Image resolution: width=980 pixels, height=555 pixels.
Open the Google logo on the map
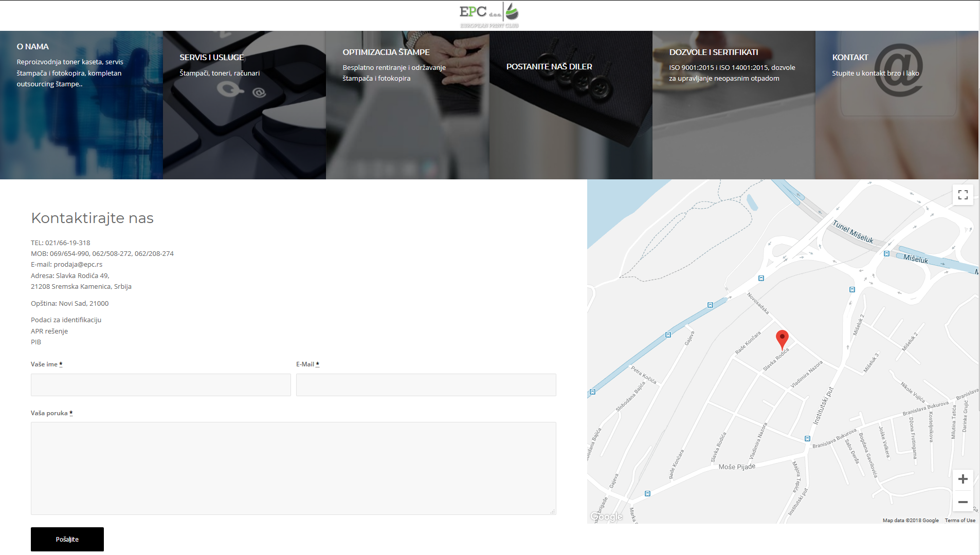click(607, 516)
